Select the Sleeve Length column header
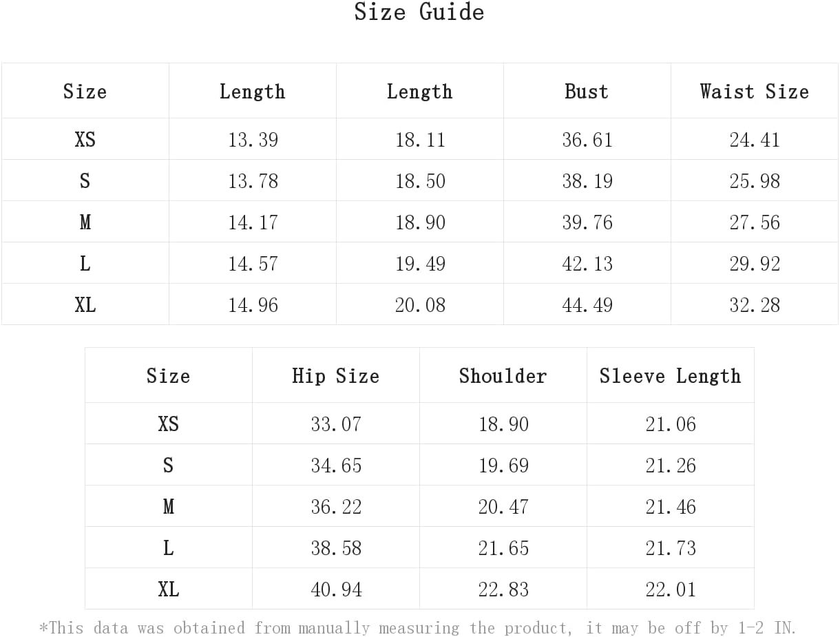This screenshot has width=840, height=637. (670, 375)
